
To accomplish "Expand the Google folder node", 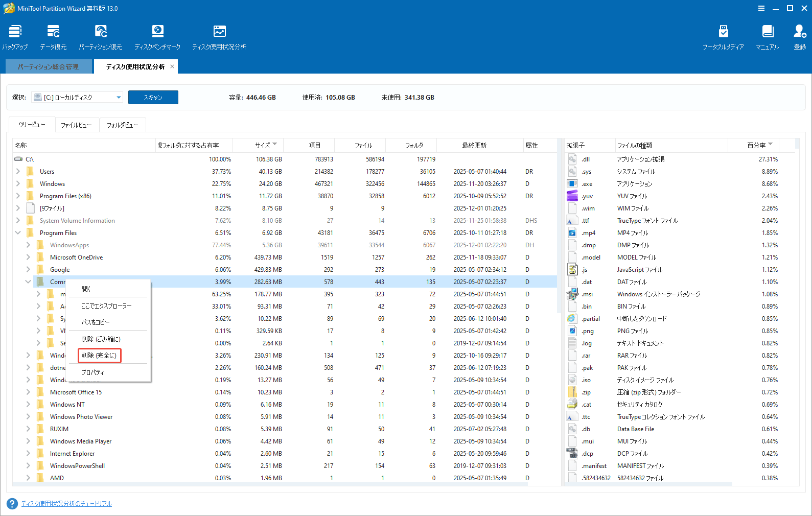I will [x=28, y=269].
